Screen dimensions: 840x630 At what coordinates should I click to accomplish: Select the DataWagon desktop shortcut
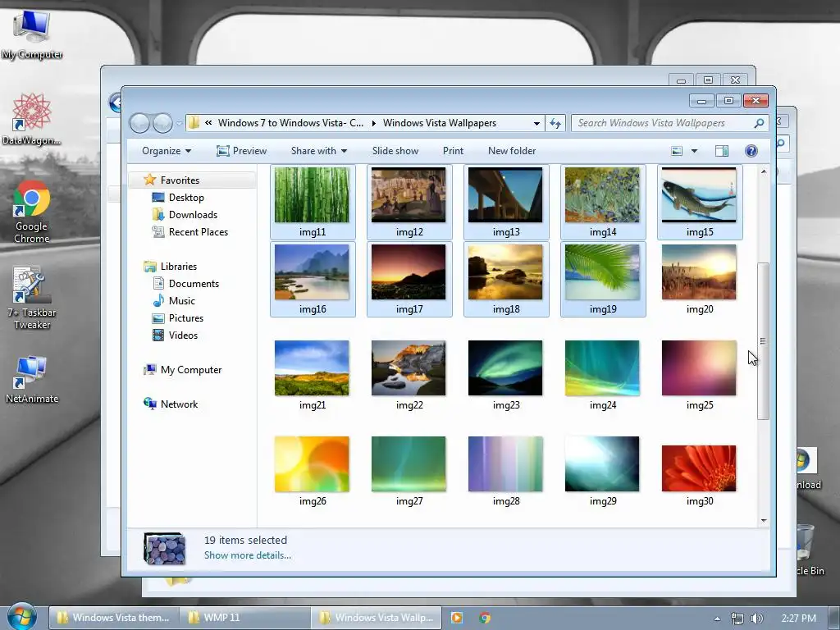tap(32, 119)
